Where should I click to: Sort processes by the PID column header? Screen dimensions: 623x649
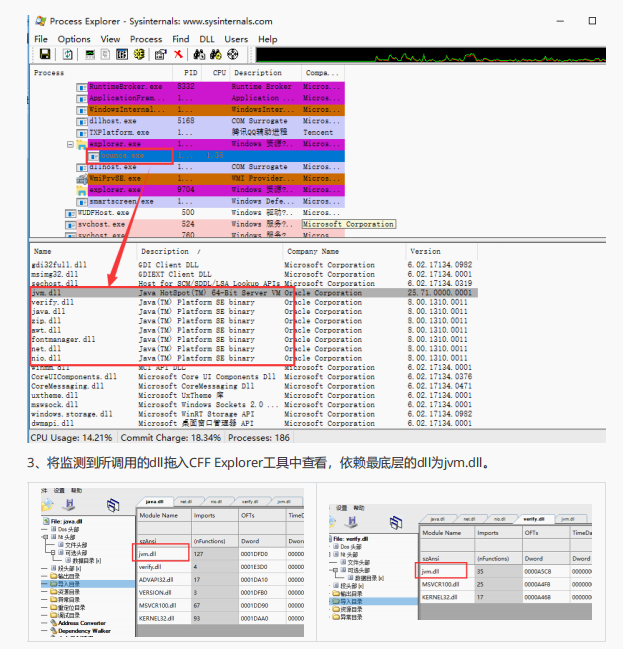click(x=190, y=73)
